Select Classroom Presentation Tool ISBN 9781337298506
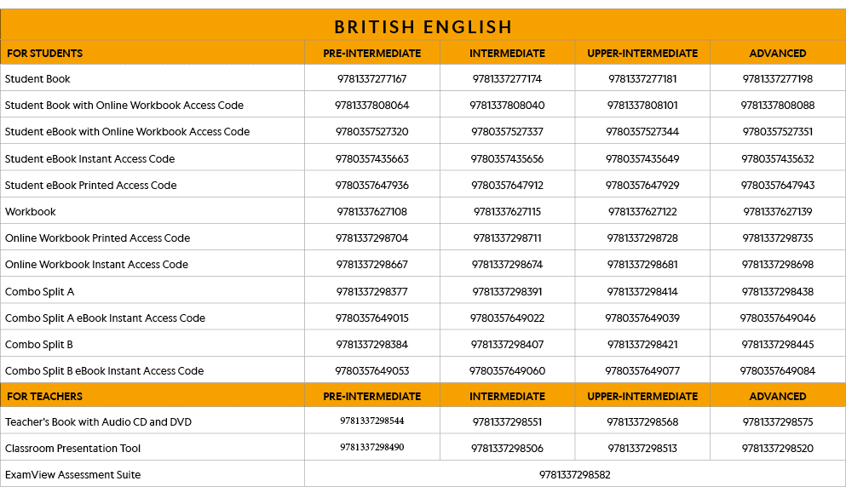This screenshot has height=504, width=846. point(507,449)
